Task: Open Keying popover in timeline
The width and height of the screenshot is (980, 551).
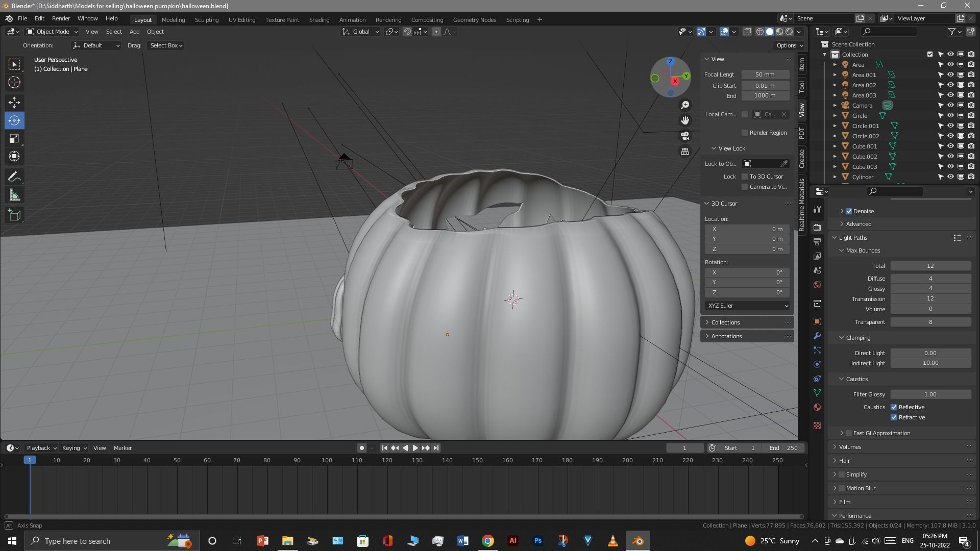Action: [74, 448]
